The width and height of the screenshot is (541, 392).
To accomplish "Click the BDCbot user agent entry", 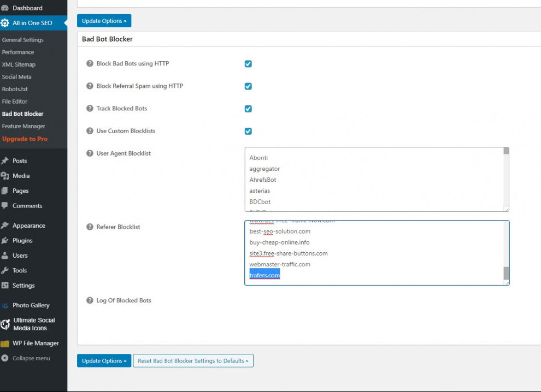I will (260, 201).
